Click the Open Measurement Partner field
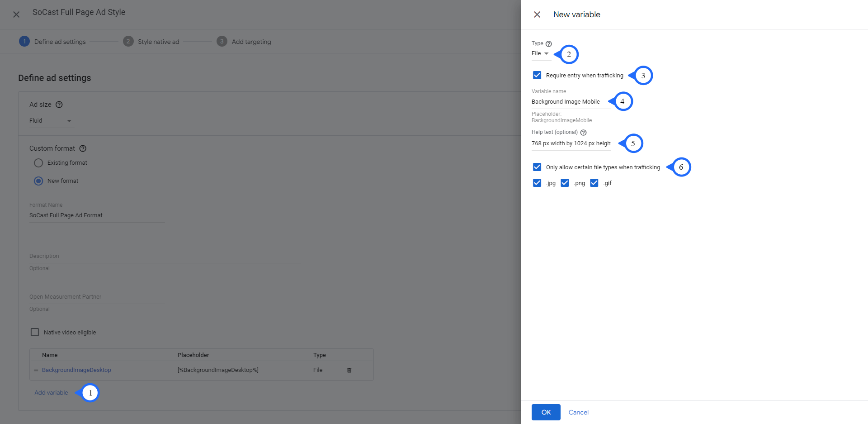 [97, 297]
